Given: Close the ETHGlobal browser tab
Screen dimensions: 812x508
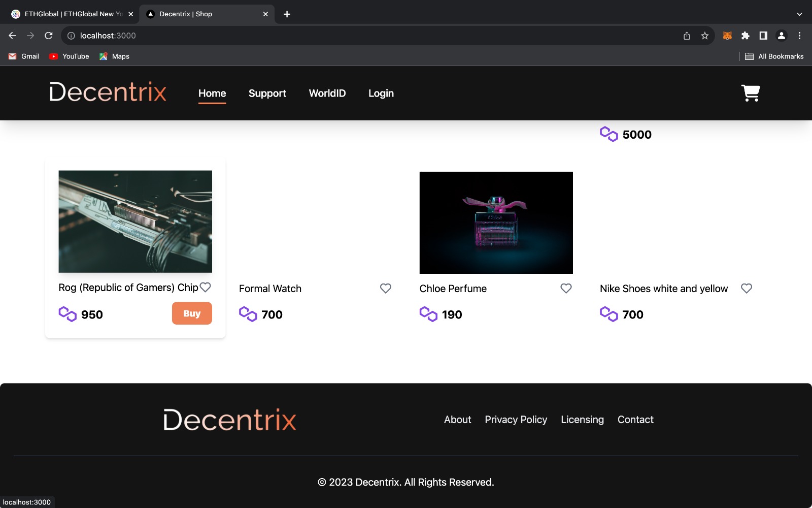Looking at the screenshot, I should [130, 14].
